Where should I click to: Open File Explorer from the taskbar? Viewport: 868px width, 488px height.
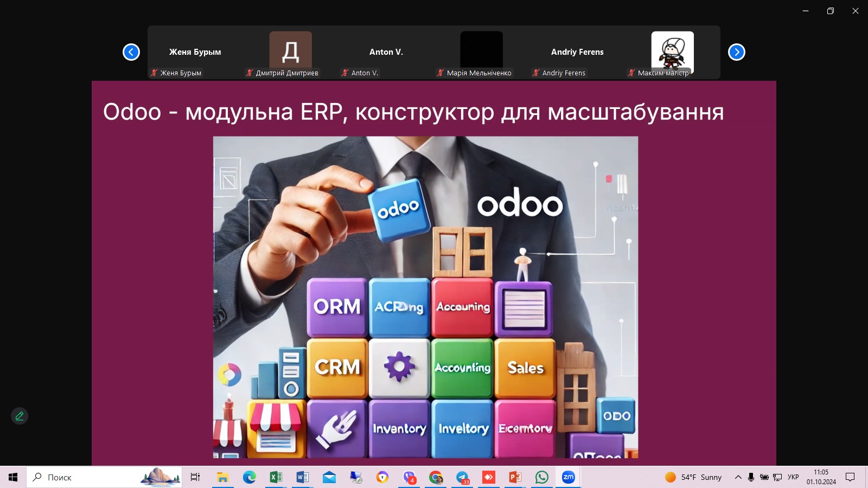click(x=222, y=477)
